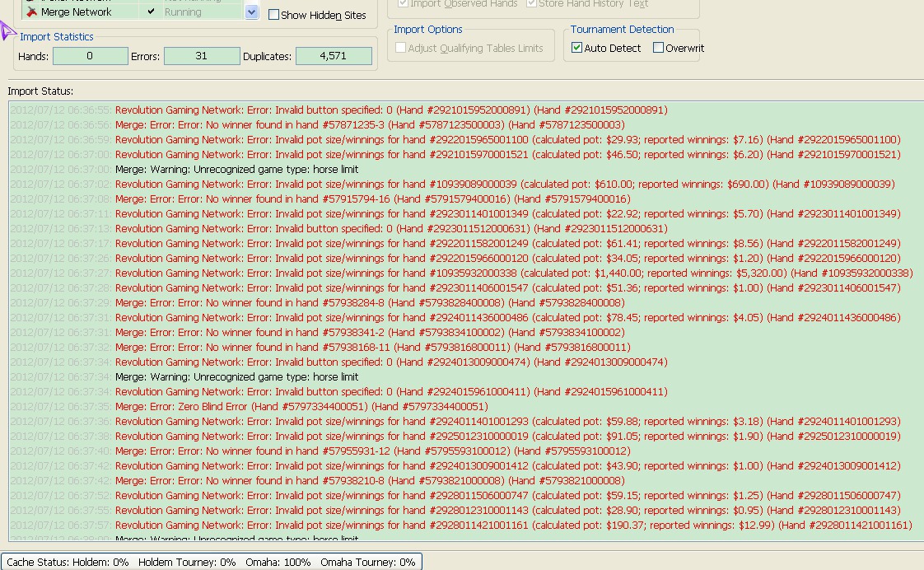Click the Tournament Detection group heading

623,29
